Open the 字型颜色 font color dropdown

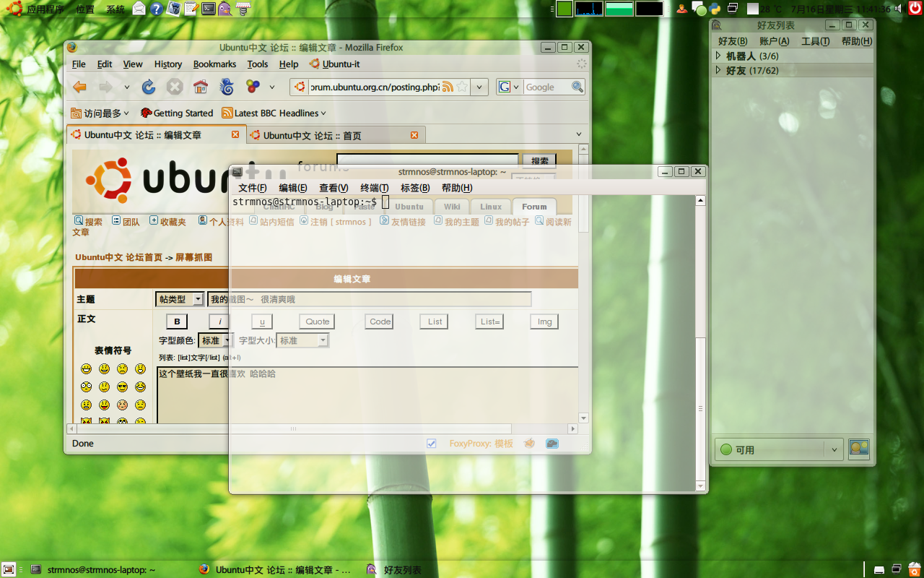click(x=215, y=340)
